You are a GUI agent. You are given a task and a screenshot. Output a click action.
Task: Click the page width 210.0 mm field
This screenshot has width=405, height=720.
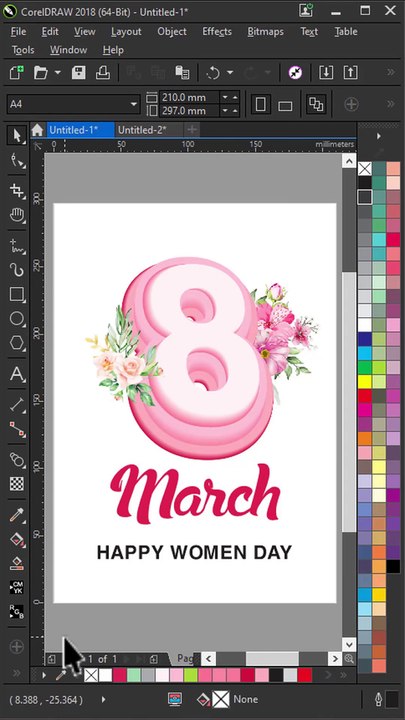pos(189,97)
